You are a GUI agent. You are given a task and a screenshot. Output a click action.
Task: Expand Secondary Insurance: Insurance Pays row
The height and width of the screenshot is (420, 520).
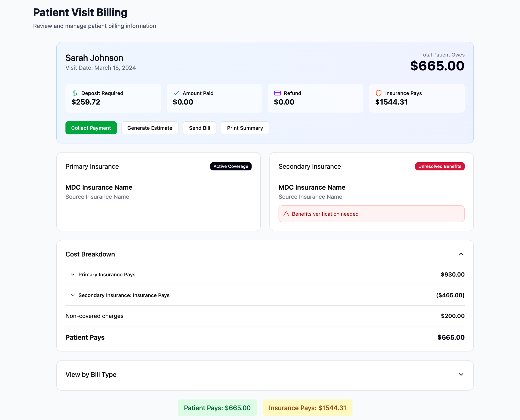point(73,295)
